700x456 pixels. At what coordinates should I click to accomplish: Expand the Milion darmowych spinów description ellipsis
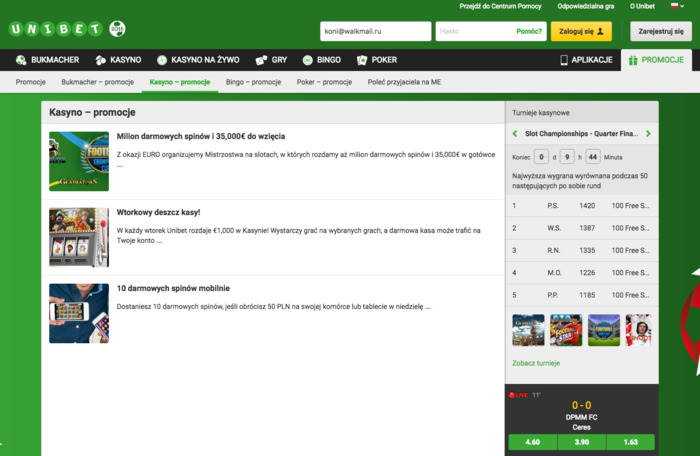tap(120, 165)
